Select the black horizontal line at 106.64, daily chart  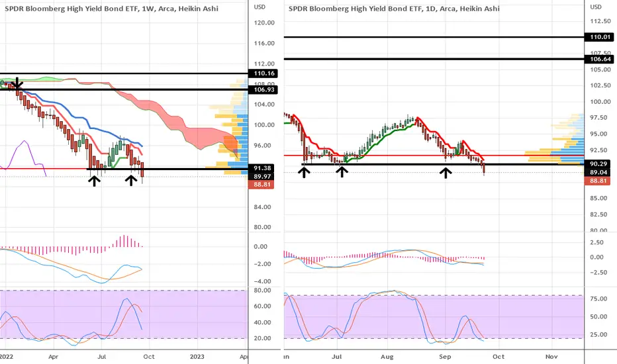tap(434, 59)
